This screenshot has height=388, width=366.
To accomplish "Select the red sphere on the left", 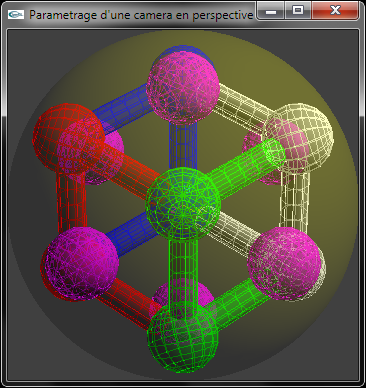I will pyautogui.click(x=68, y=139).
